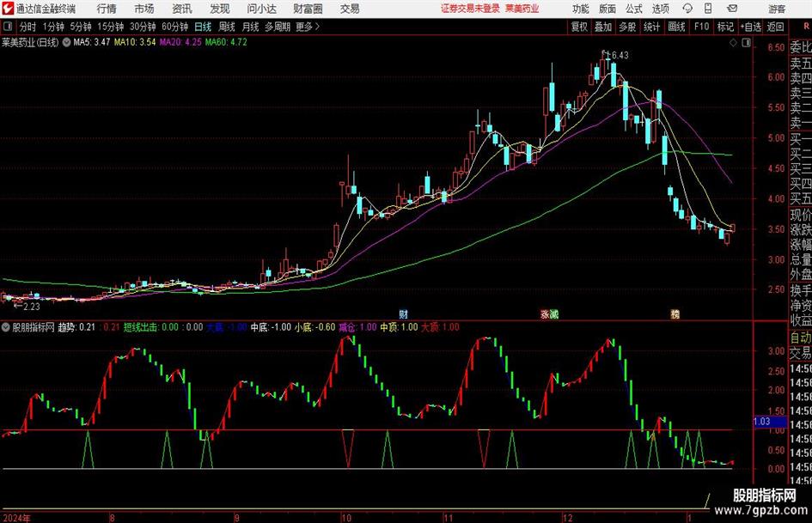Click the customer service headset icon
Screen dimensions: 812x523
pyautogui.click(x=687, y=9)
